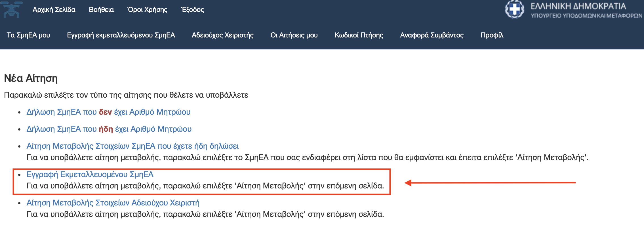The width and height of the screenshot is (644, 231).
Task: Click link for ΣμηΕΑ that ήδη έχει Αριθμό Μητρώου
Action: pyautogui.click(x=109, y=129)
